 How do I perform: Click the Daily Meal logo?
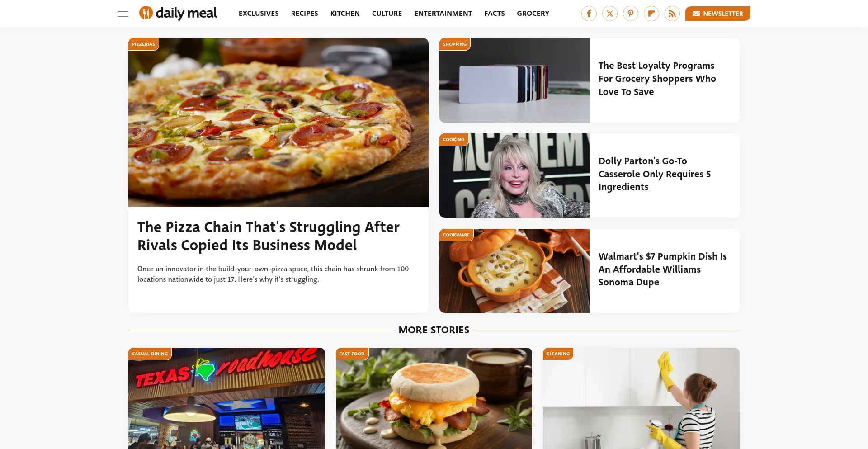pyautogui.click(x=178, y=14)
